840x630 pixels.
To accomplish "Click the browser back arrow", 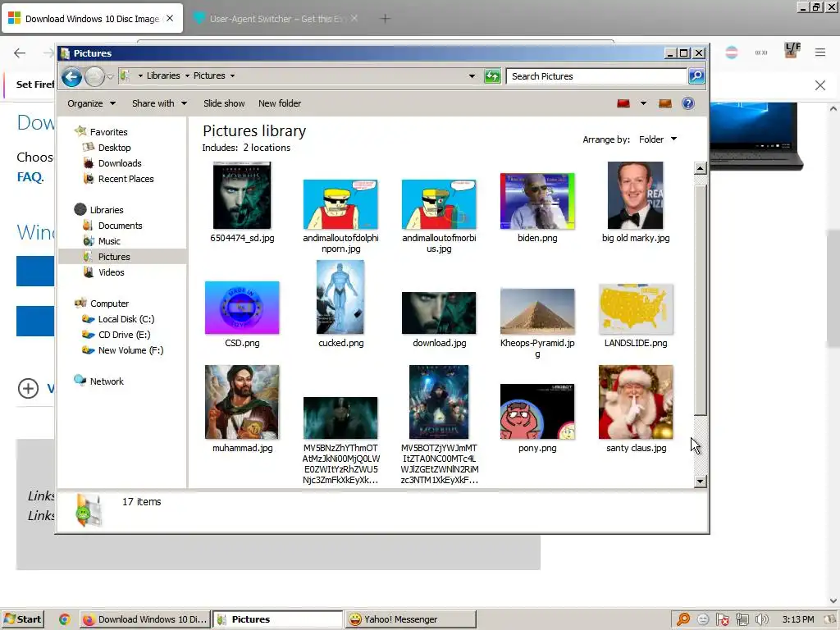I will coord(20,52).
